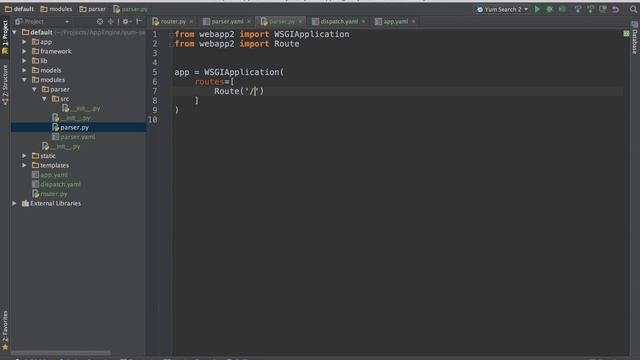This screenshot has height=360, width=640.
Task: Click the VCS Update Project icon
Action: 578,9
